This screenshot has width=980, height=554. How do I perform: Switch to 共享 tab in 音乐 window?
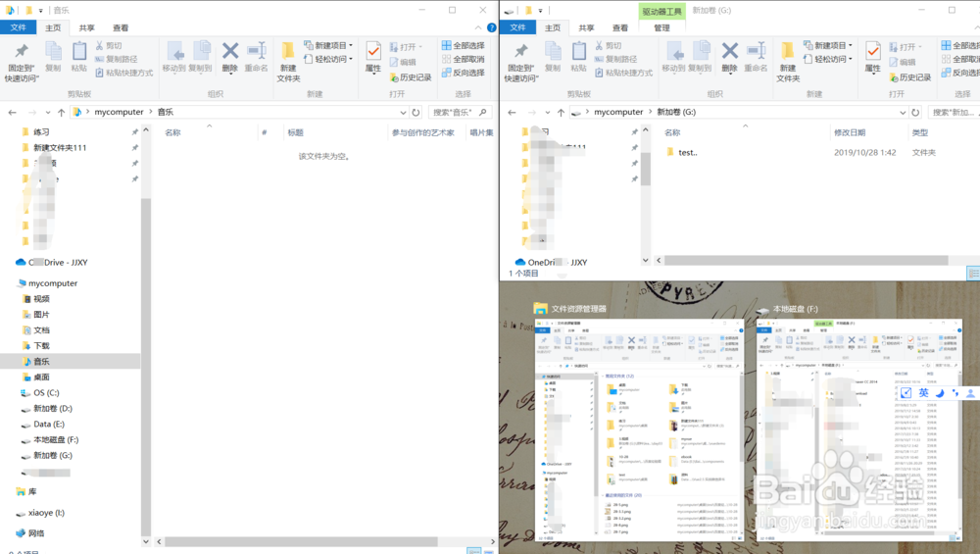pos(87,27)
